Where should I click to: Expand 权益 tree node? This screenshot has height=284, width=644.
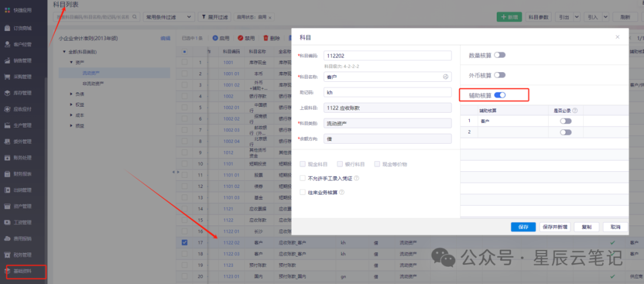point(71,105)
